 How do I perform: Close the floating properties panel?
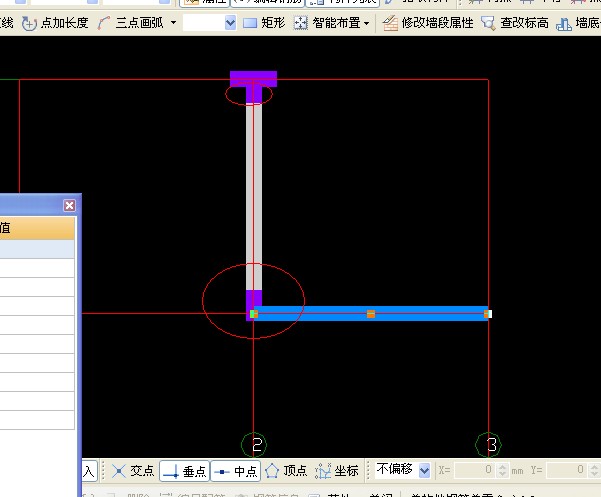tap(69, 205)
